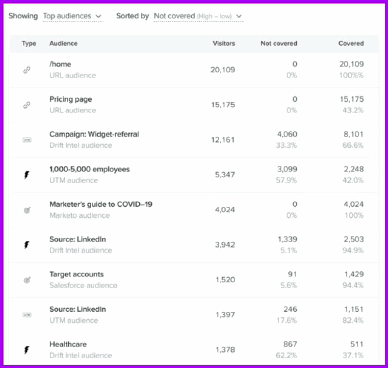Click the 4,060 not covered value
Screen dimensions: 388x368
click(287, 134)
